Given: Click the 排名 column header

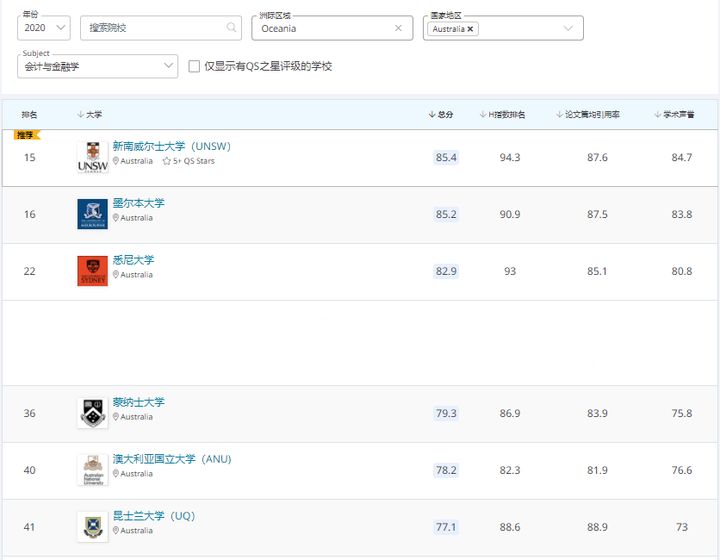Looking at the screenshot, I should click(x=29, y=114).
